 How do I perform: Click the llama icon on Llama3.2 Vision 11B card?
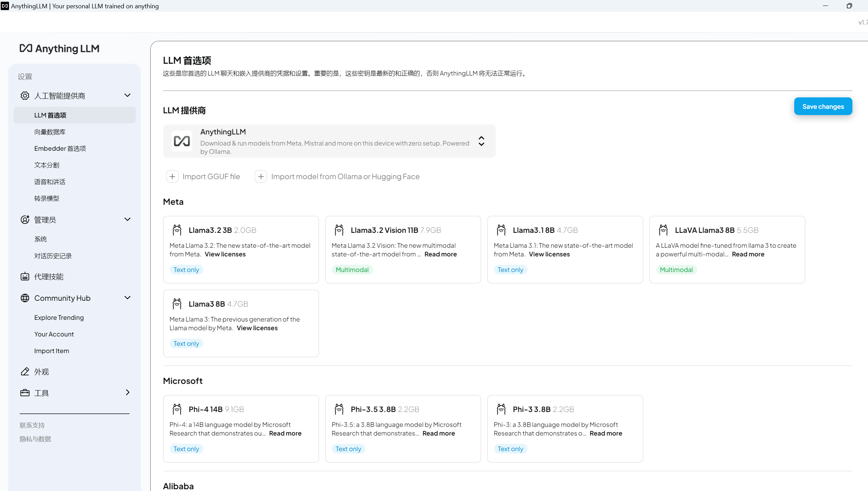pos(339,230)
